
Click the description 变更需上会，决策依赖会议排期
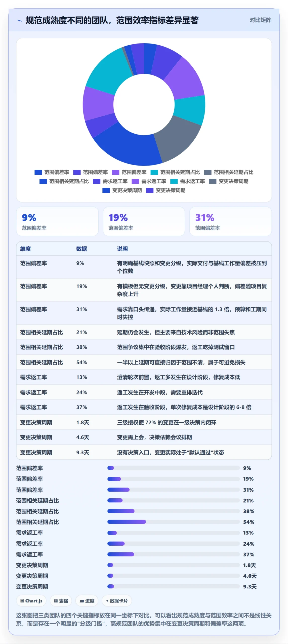154,437
